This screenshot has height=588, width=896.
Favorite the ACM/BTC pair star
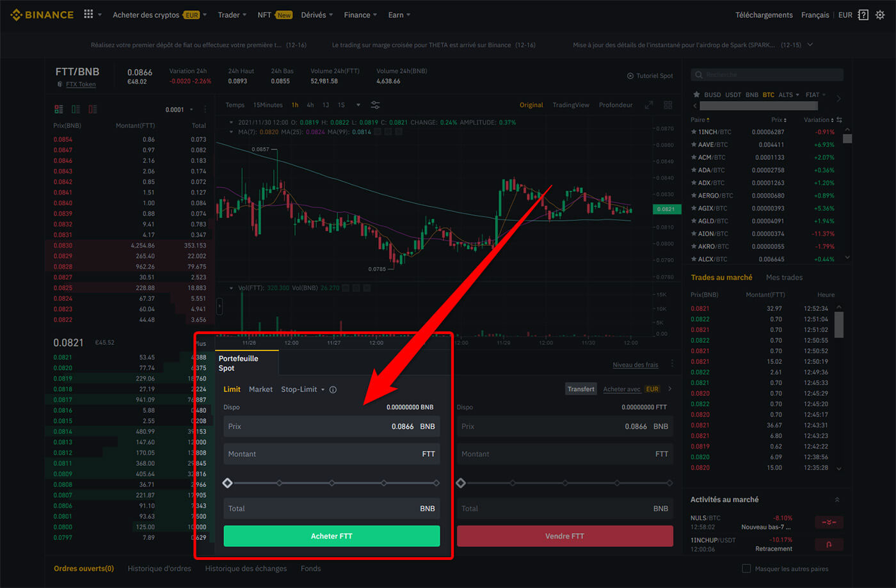coord(694,157)
